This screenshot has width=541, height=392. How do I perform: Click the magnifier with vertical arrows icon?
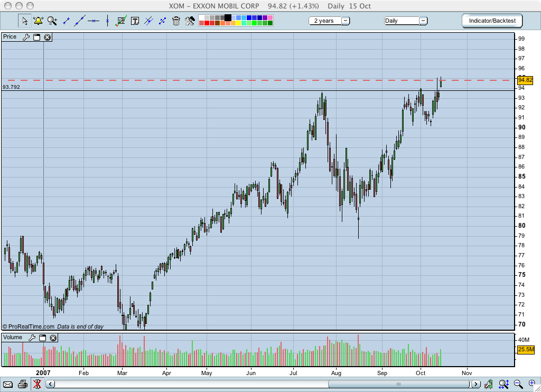click(x=503, y=384)
